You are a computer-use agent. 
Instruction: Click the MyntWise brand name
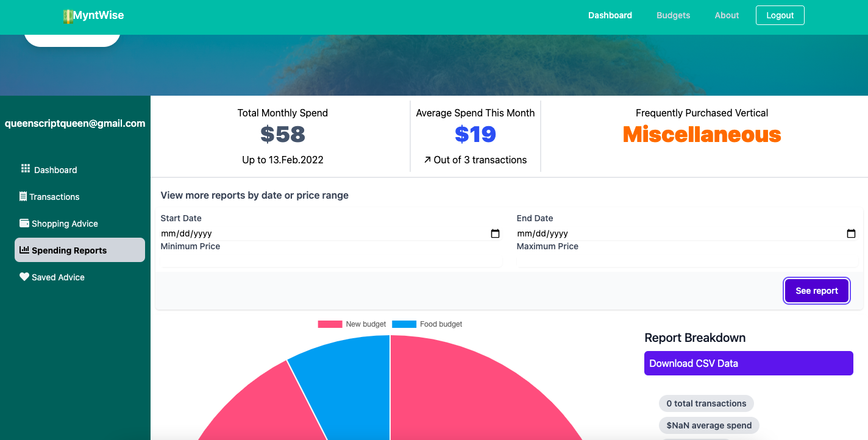[99, 16]
